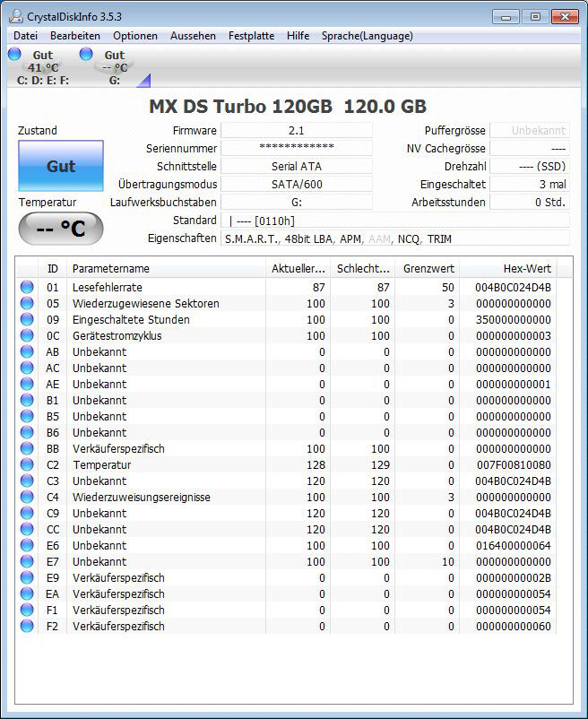
Task: Click the status icon for attribute C3
Action: pos(27,481)
